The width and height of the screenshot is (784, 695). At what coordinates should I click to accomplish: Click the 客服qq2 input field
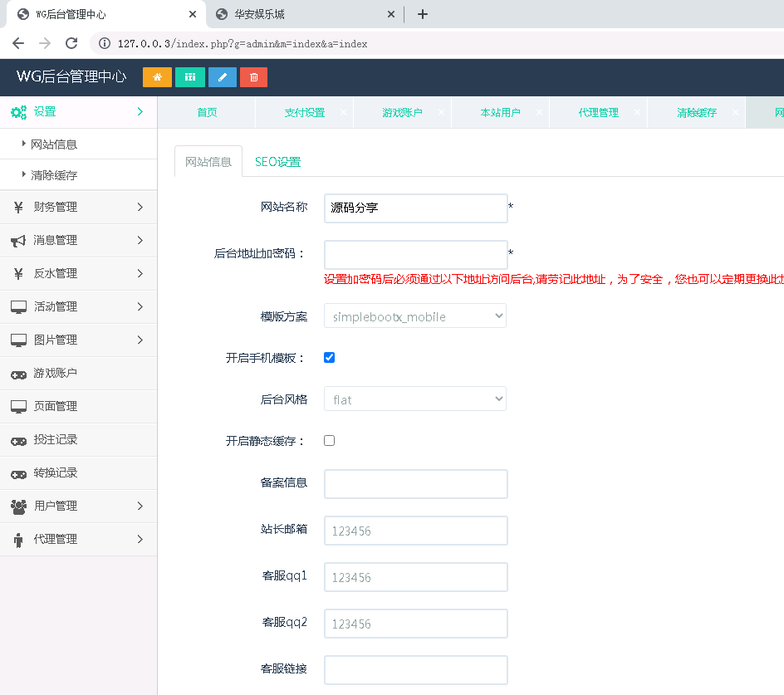(x=415, y=623)
